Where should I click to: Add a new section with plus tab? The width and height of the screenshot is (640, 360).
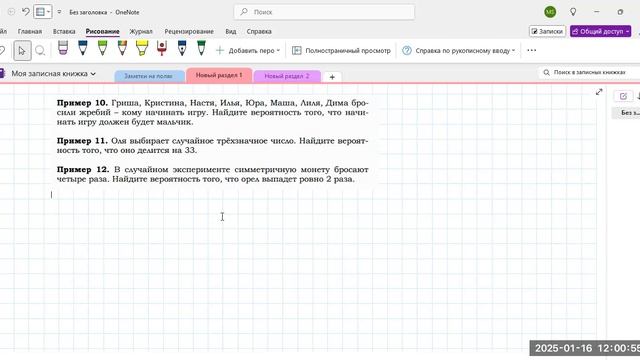tap(332, 77)
